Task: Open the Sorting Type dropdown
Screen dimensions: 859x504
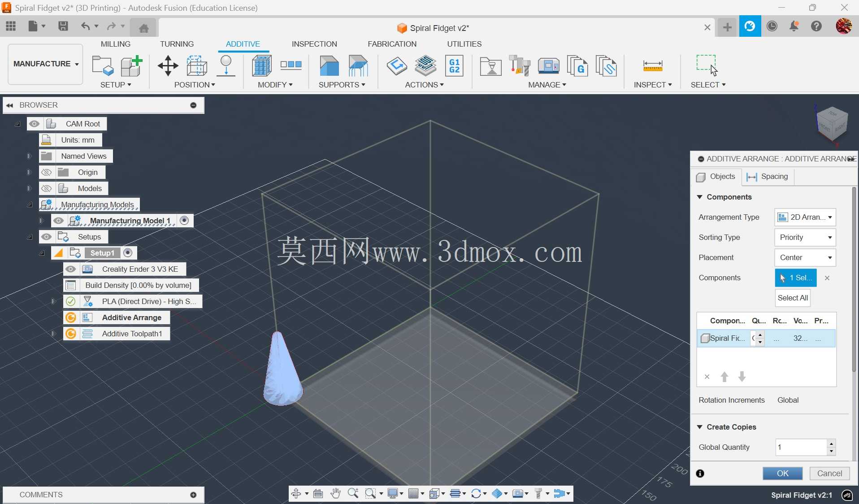Action: pos(805,237)
